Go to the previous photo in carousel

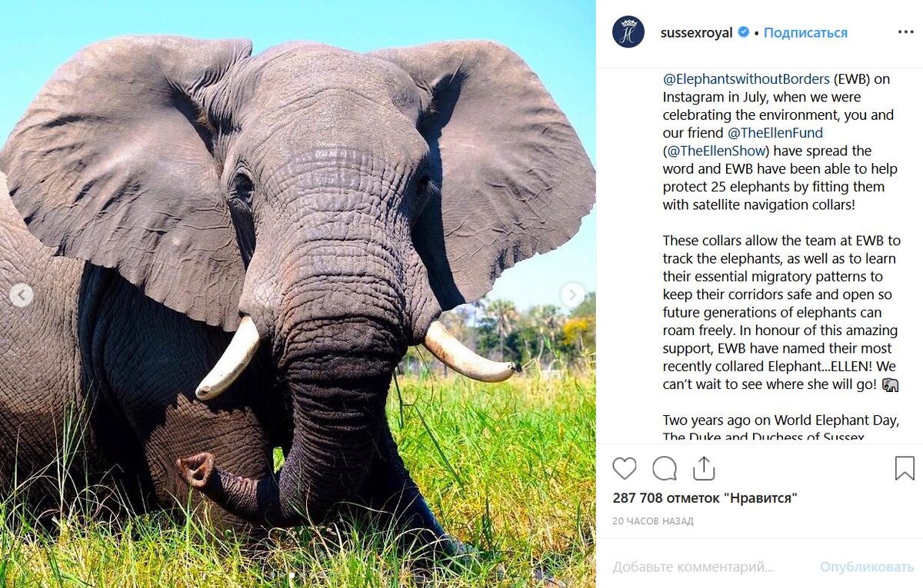point(22,294)
